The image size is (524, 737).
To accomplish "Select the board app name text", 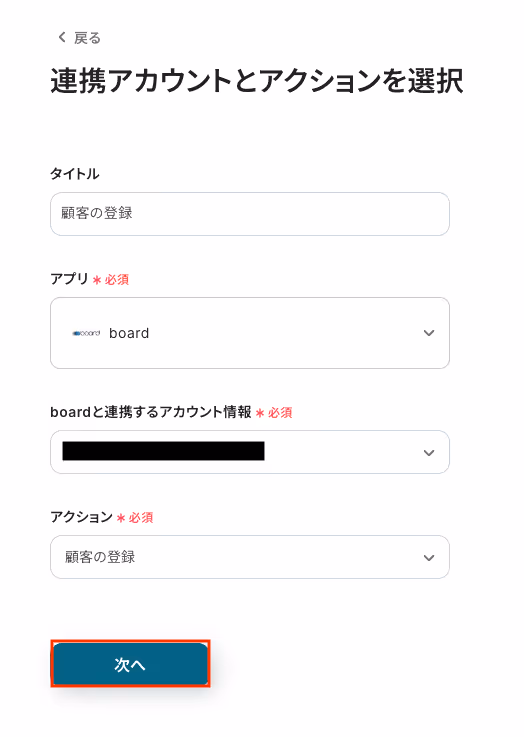I will coord(129,333).
